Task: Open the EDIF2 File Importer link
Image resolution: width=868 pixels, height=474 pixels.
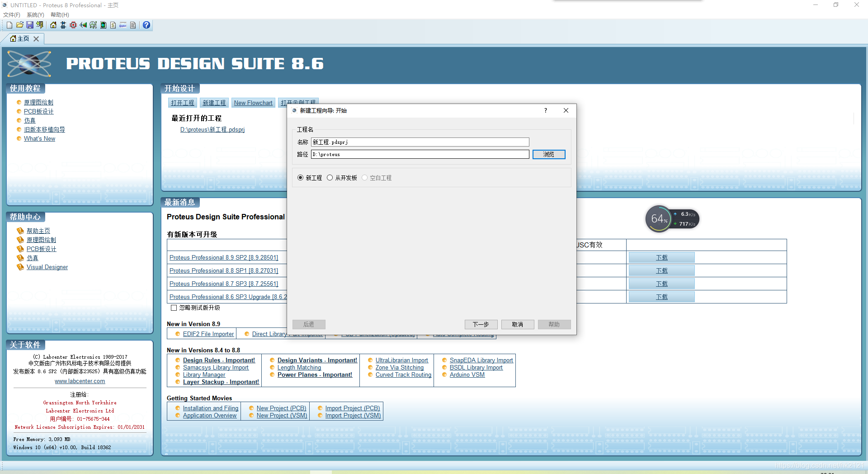Action: click(x=208, y=334)
